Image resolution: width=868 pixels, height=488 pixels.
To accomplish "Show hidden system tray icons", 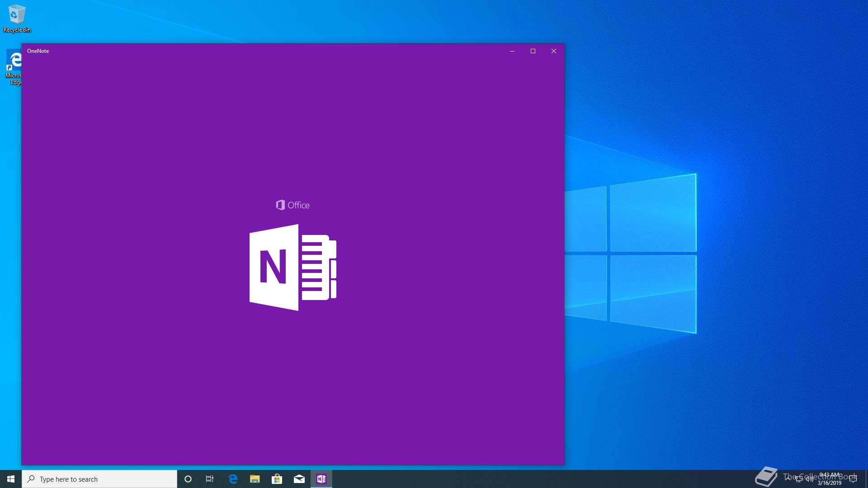I will point(788,479).
